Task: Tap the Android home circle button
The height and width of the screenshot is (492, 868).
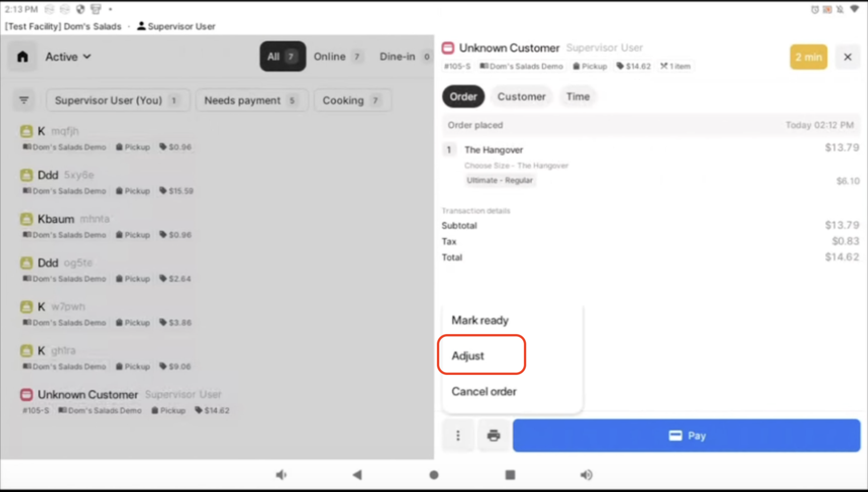Action: pos(434,475)
